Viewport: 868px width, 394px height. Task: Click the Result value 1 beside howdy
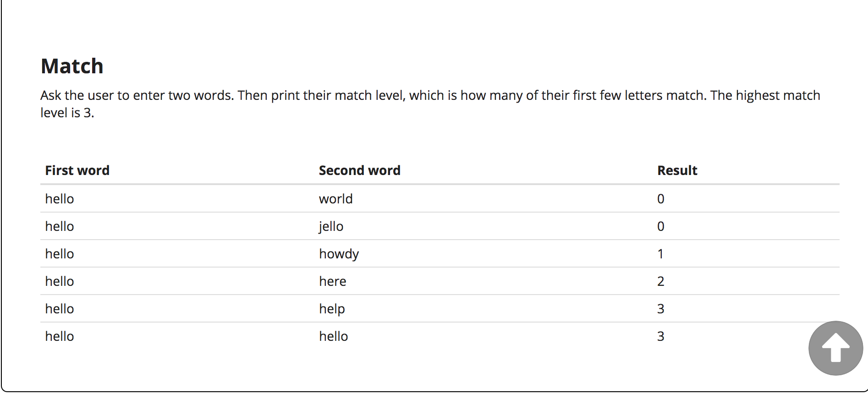pos(660,253)
